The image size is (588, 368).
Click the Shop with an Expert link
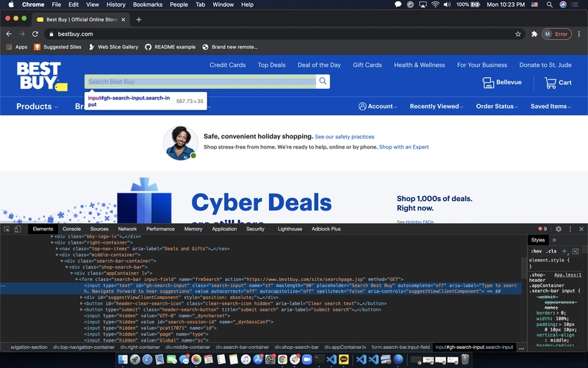404,146
